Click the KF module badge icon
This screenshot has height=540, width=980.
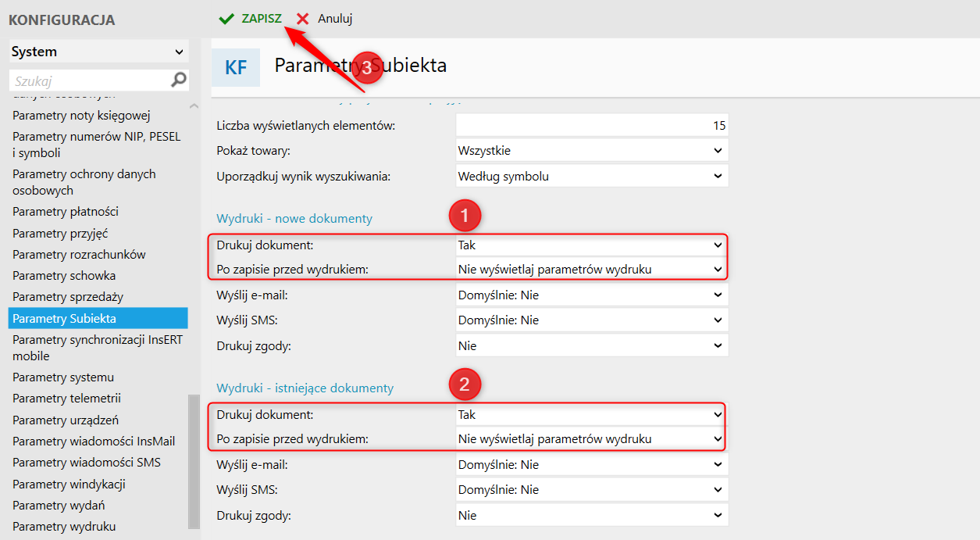click(236, 67)
